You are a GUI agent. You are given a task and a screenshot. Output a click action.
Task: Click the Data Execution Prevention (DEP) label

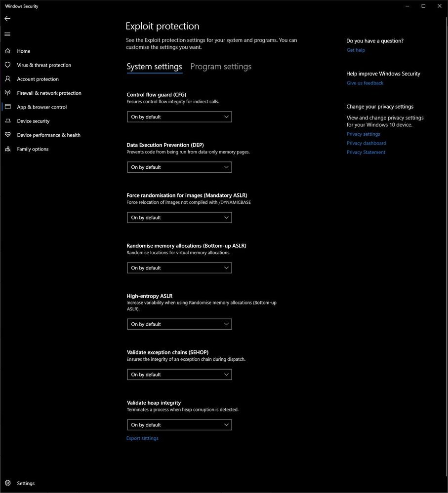pos(165,145)
